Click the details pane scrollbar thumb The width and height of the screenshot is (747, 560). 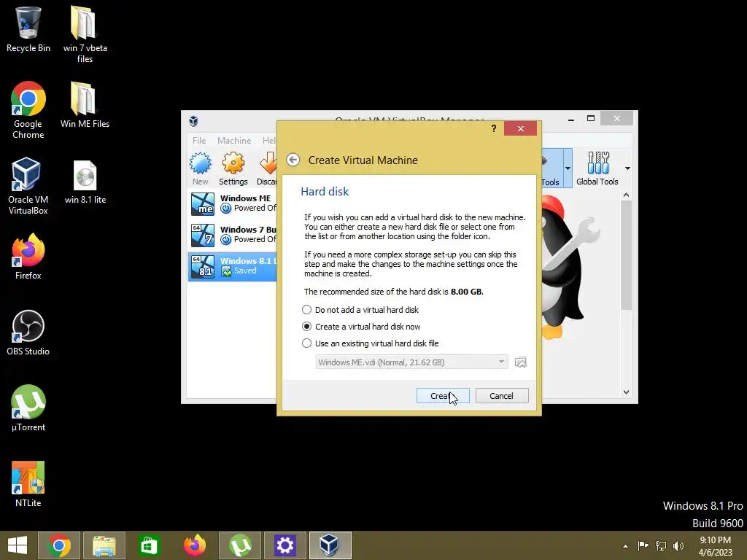(x=626, y=255)
